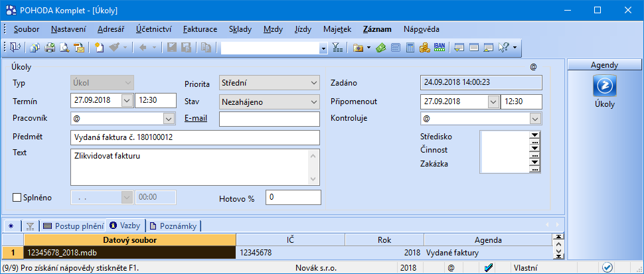Click the plain list panel toolbar icon
This screenshot has height=274, width=644.
(x=474, y=48)
